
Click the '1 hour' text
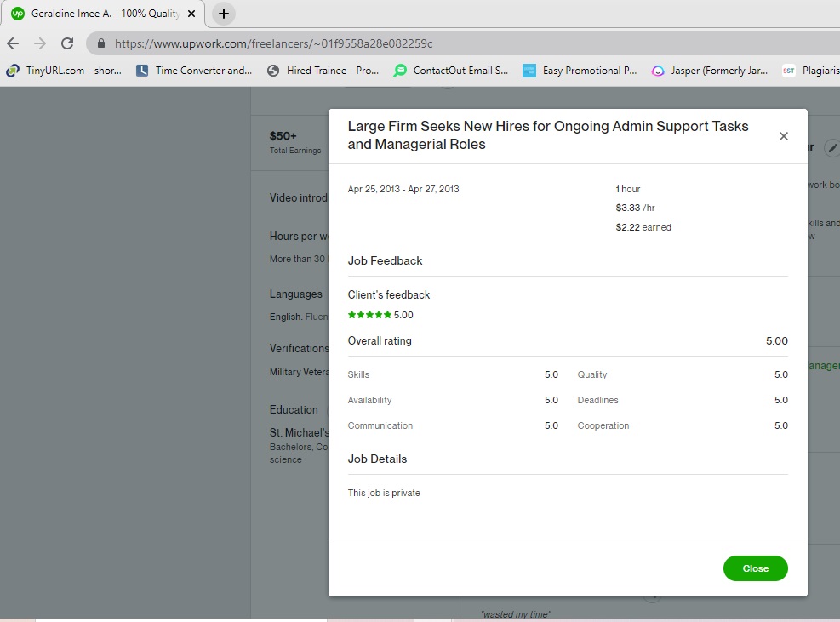tap(628, 189)
